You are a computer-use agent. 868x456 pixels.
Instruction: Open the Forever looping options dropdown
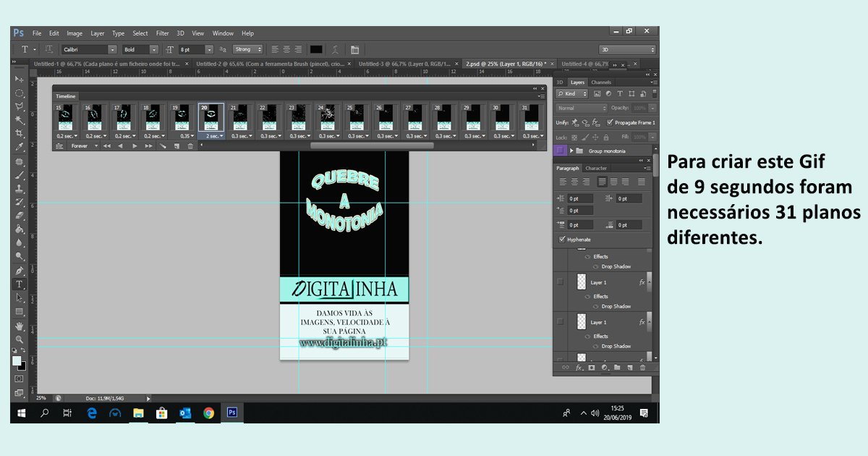96,146
